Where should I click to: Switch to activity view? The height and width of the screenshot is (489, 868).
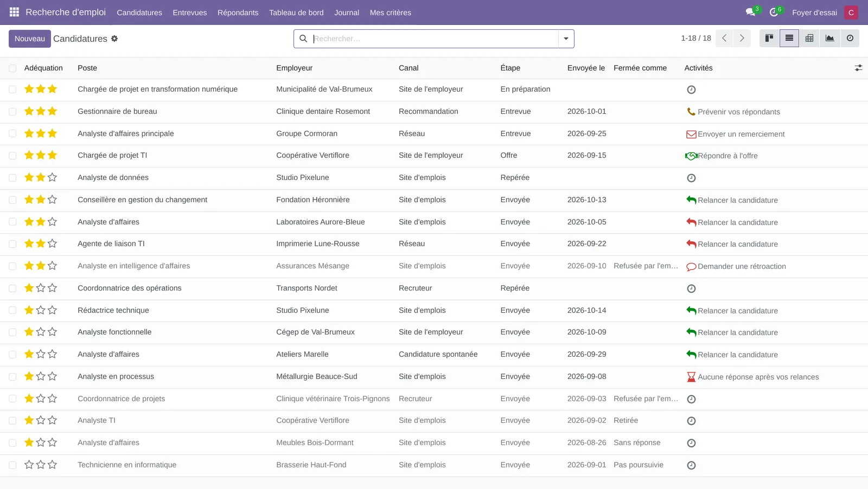click(x=850, y=38)
